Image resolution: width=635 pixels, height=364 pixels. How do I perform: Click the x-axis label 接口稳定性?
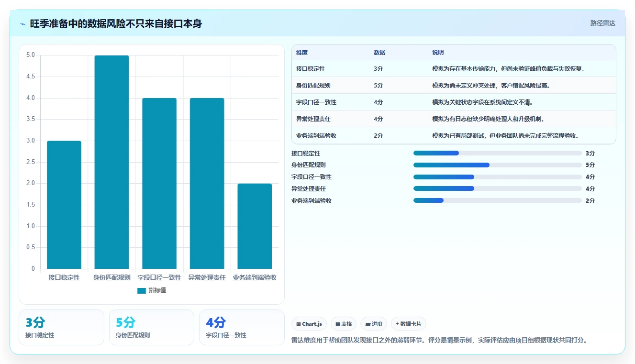coord(64,277)
